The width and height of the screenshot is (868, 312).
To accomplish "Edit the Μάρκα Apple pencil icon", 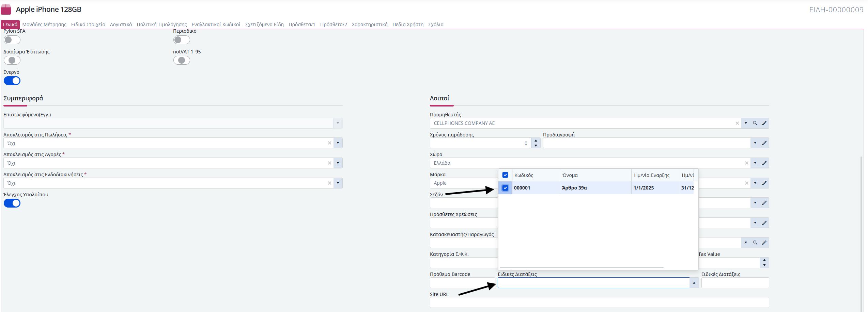I will 764,183.
